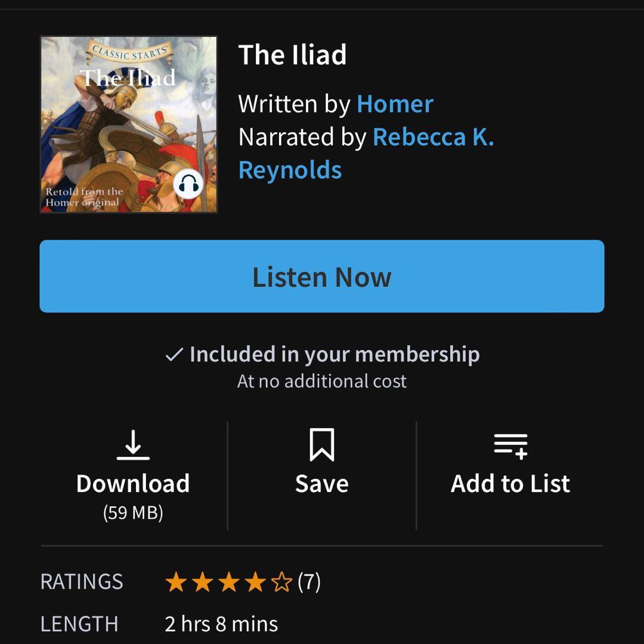Select The Iliad title heading
The image size is (644, 644).
[x=292, y=55]
